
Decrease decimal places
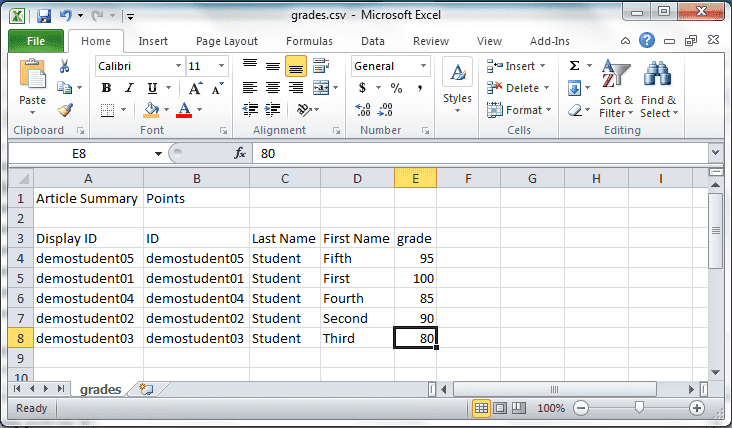[x=385, y=110]
